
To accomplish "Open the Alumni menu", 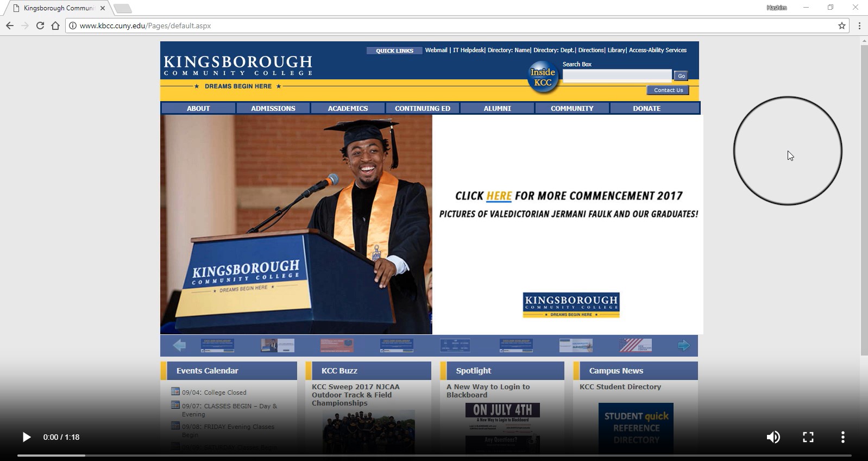I will [498, 108].
